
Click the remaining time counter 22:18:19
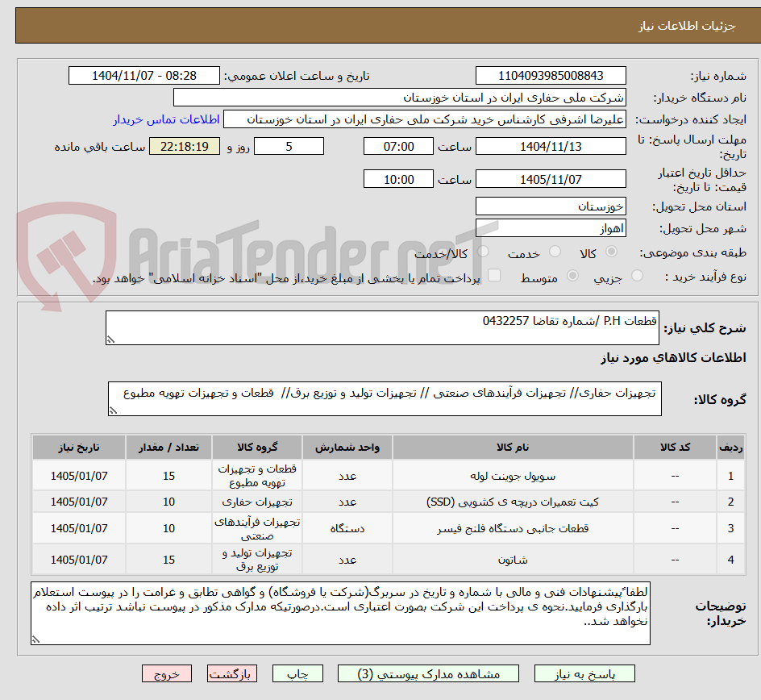point(185,146)
